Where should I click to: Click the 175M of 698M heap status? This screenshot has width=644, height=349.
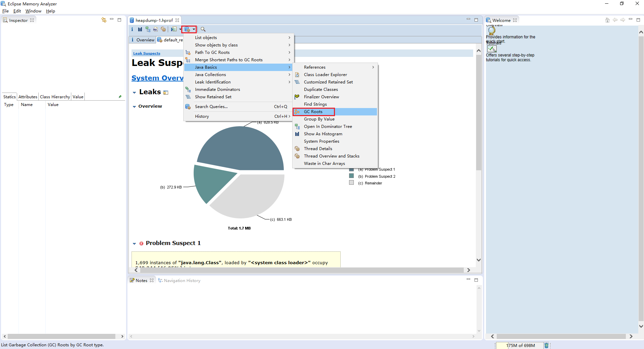(x=520, y=345)
